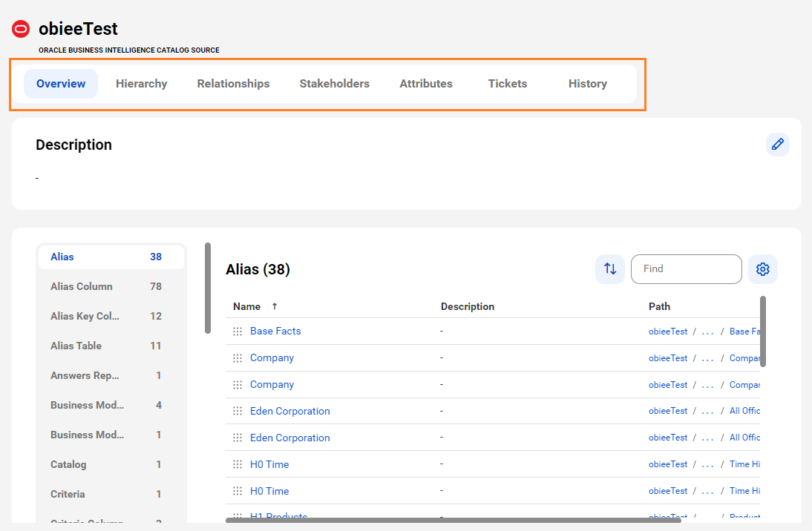Click the Name column header
Screen dimensions: 812x531
coord(246,306)
